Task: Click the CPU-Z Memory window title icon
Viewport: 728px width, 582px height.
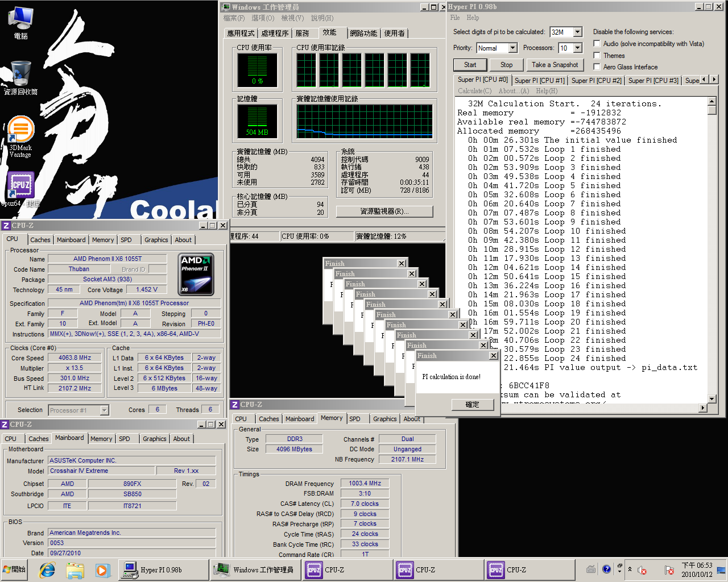Action: coord(234,405)
